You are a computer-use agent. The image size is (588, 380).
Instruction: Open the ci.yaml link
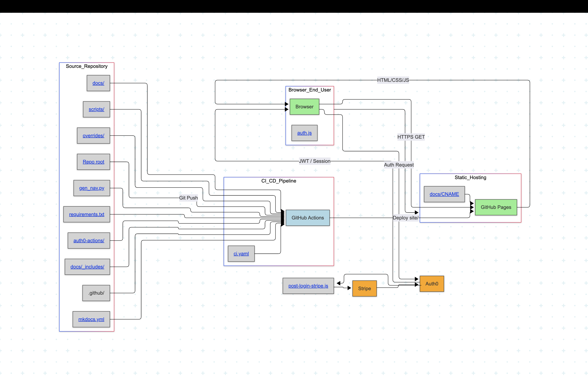(x=241, y=254)
